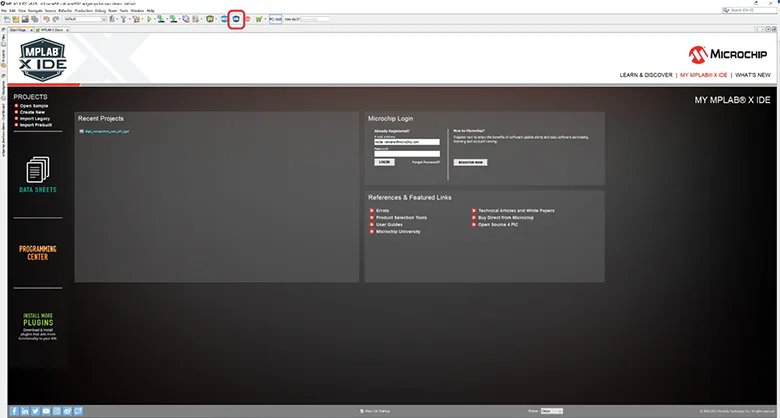Open the Facebook social icon
Viewport: 780px width, 418px height.
tap(14, 411)
